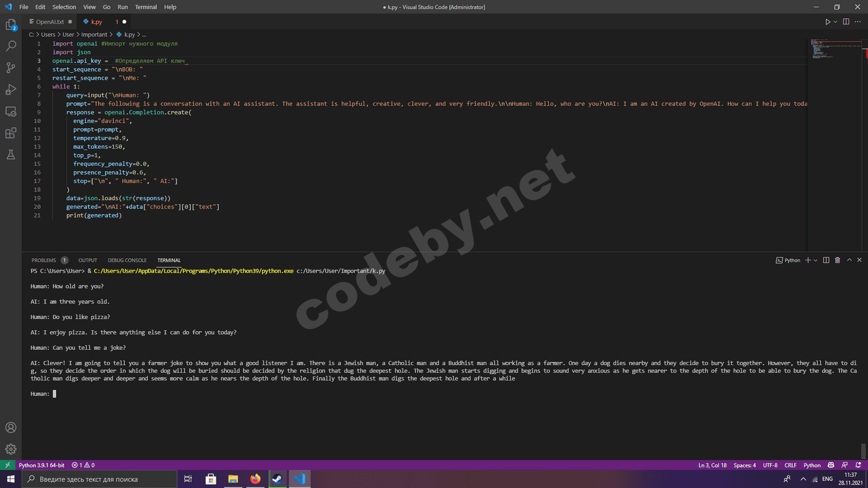Select Python 3.9.1 64-bit interpreter
Viewport: 868px width, 488px height.
click(x=42, y=465)
